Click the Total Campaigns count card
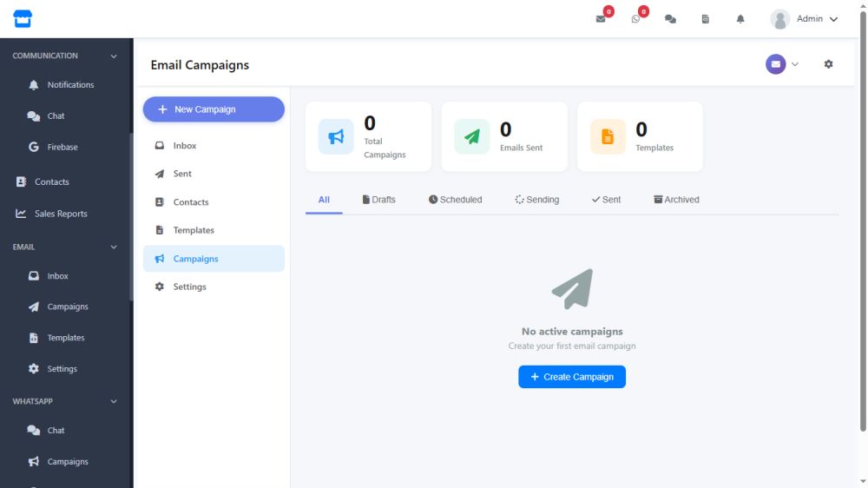The image size is (868, 488). 368,136
